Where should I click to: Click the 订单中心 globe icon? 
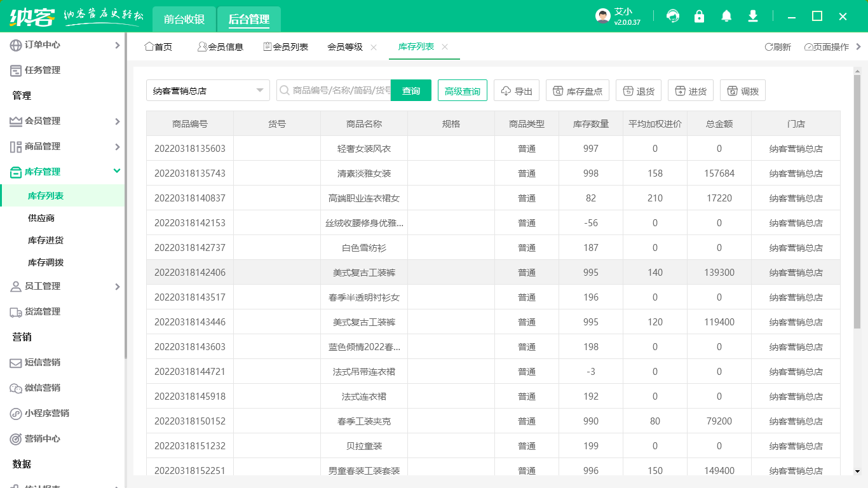[x=16, y=45]
